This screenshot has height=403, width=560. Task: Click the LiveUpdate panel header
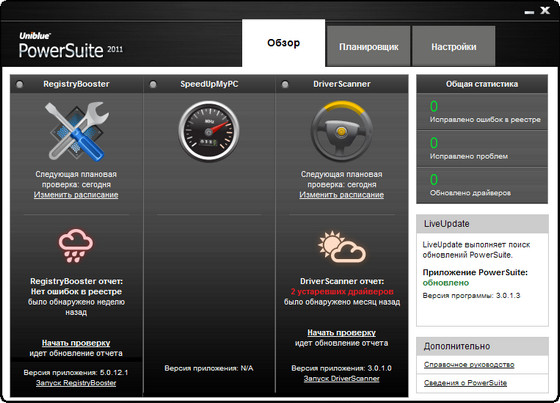[x=482, y=224]
